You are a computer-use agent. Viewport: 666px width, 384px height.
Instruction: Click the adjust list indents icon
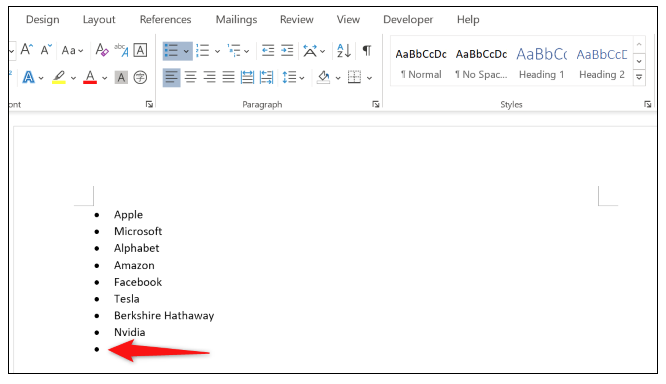(x=266, y=77)
